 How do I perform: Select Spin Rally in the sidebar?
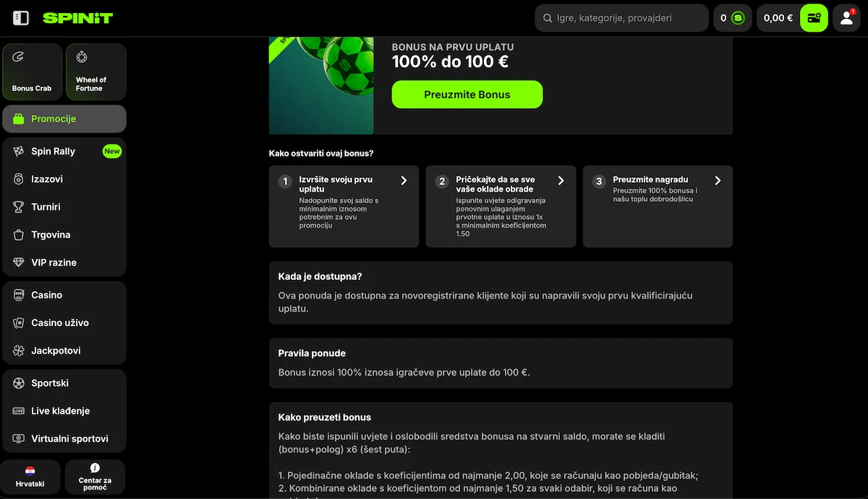pos(53,151)
